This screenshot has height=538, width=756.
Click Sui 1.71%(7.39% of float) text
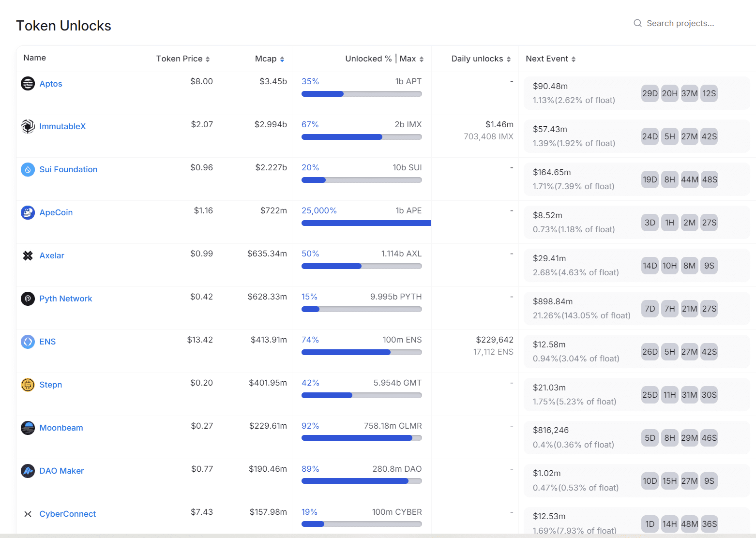574,186
